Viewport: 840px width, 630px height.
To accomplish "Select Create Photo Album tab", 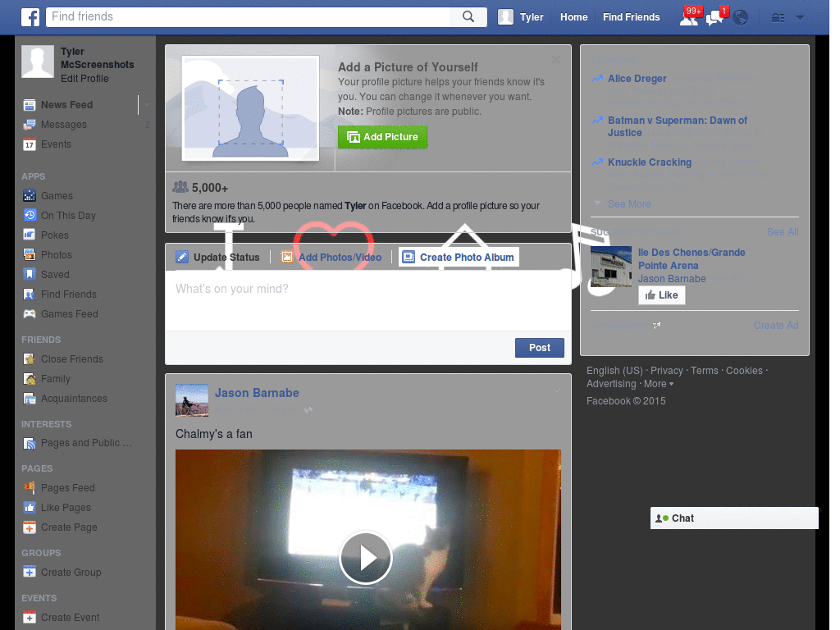I will [459, 257].
